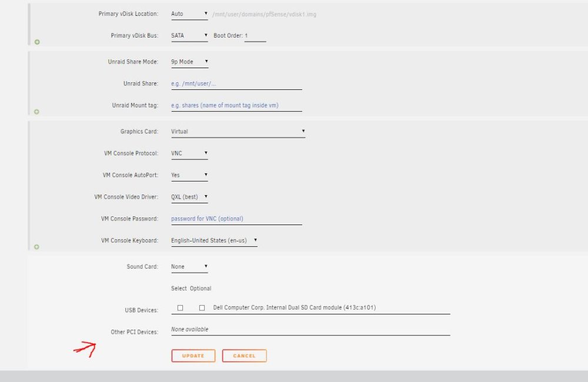Tick the Select checkbox for Dell SD Card module
588x382 pixels.
point(181,308)
